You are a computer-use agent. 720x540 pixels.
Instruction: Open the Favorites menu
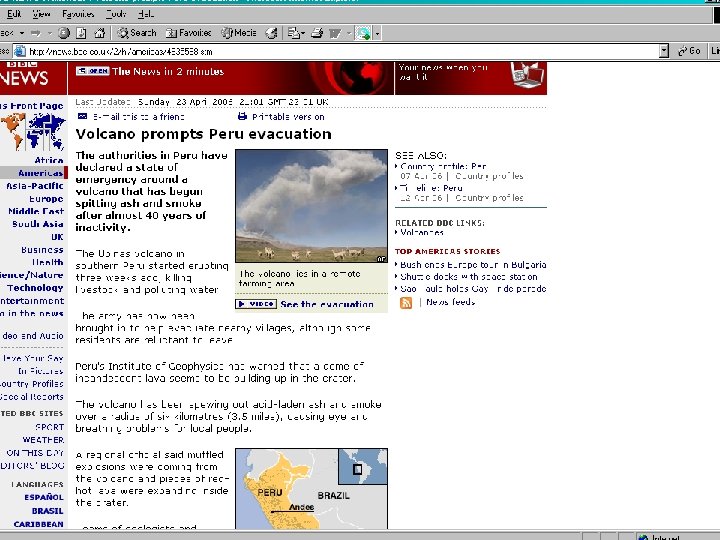pyautogui.click(x=78, y=14)
